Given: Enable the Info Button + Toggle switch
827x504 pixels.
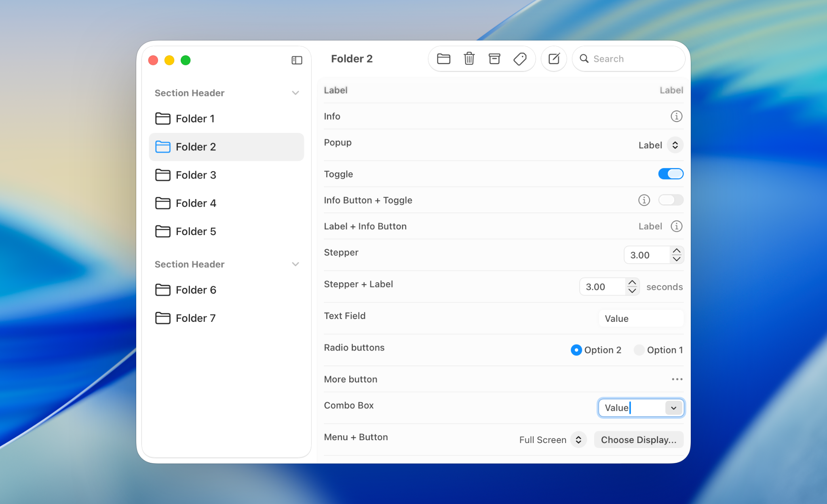Looking at the screenshot, I should [671, 200].
